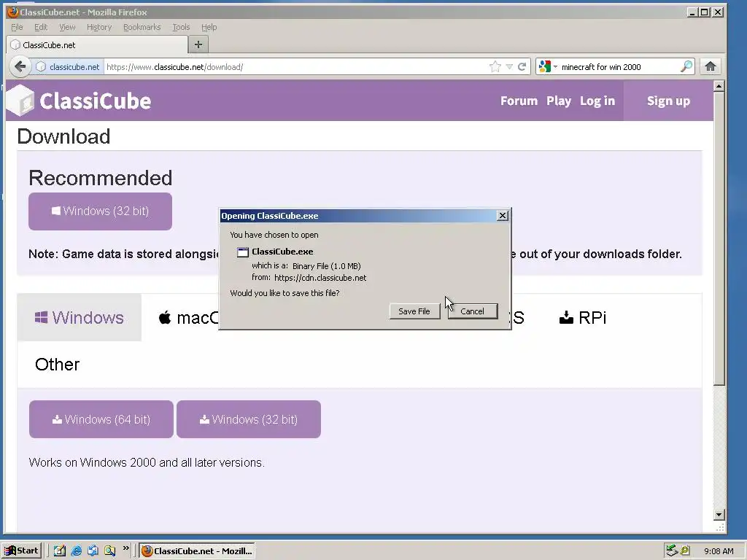
Task: Click the second system tray icon
Action: 685,551
